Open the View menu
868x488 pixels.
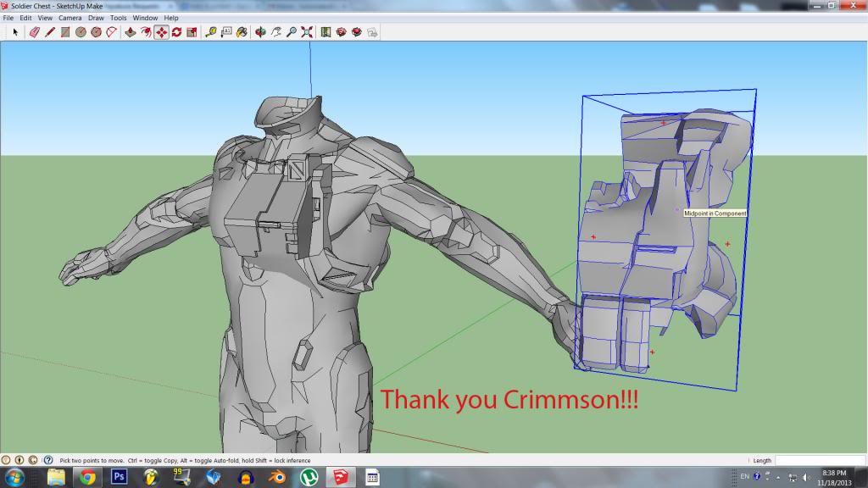(45, 18)
